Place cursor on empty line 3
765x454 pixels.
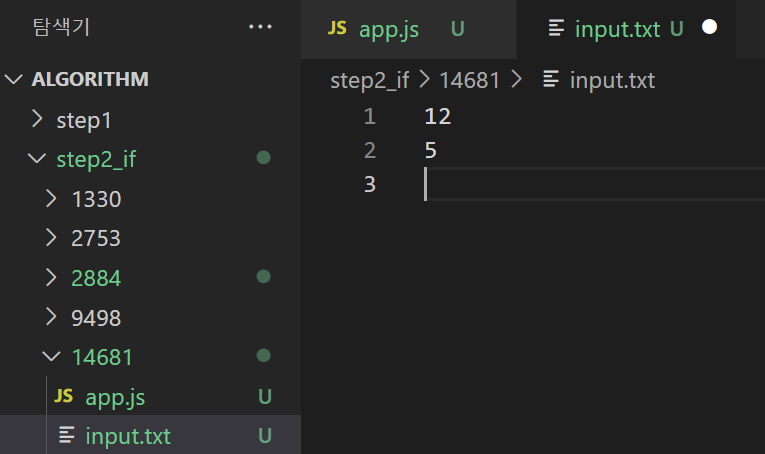(x=594, y=184)
